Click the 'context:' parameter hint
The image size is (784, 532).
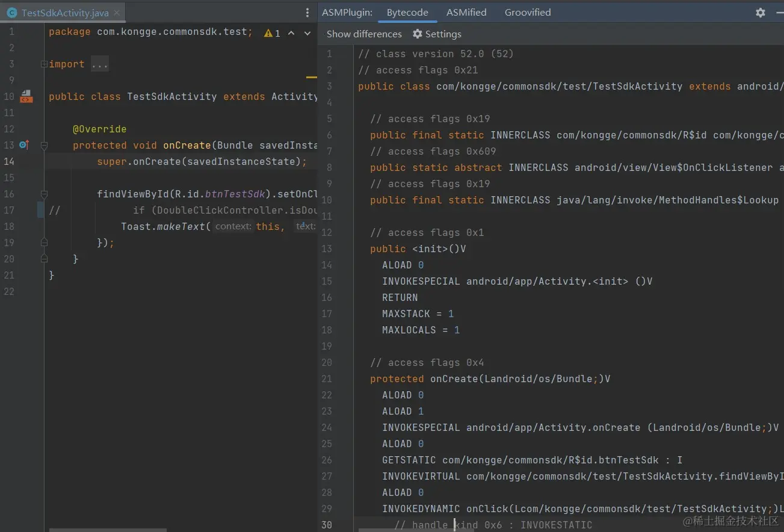point(233,226)
